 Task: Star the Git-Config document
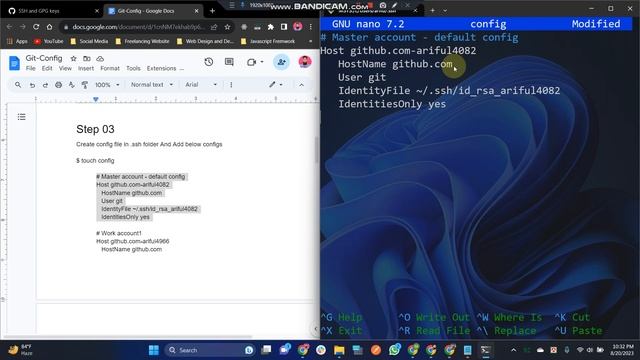(x=73, y=59)
